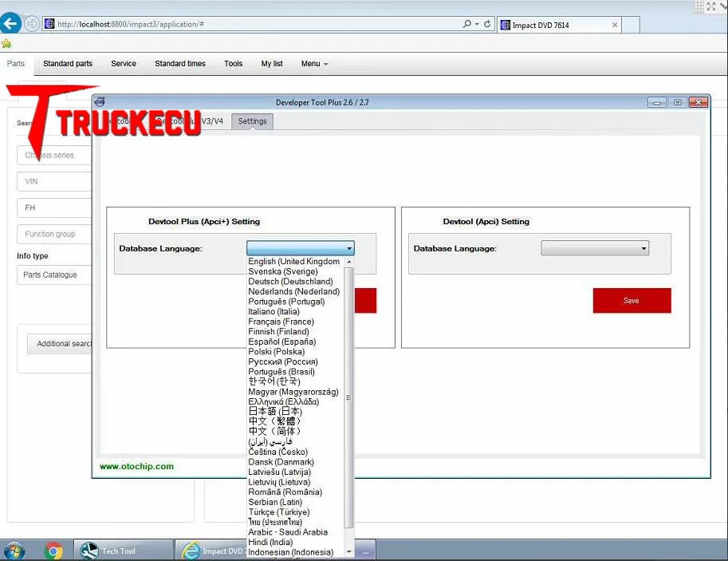Open the Service menu item
The width and height of the screenshot is (728, 561).
coord(124,64)
